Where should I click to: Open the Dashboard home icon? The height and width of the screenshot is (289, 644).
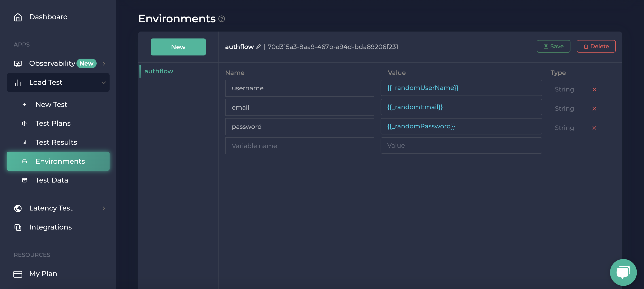point(18,17)
